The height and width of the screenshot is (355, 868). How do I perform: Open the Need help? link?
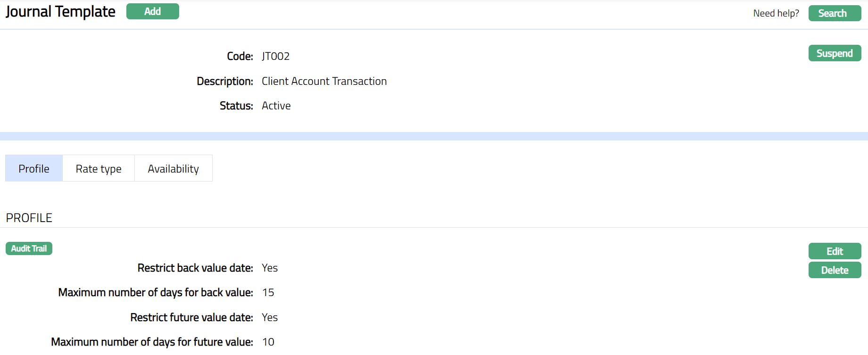coord(776,13)
